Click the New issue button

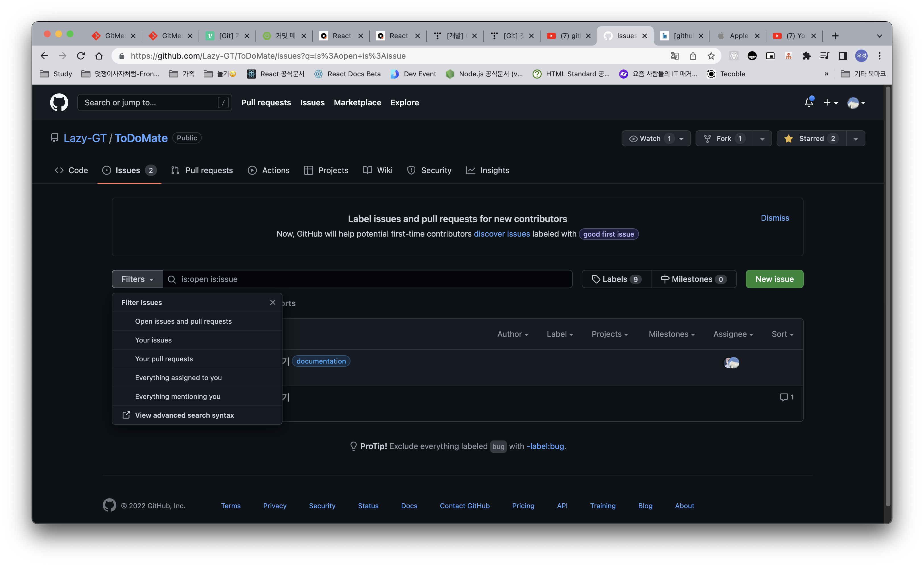774,279
